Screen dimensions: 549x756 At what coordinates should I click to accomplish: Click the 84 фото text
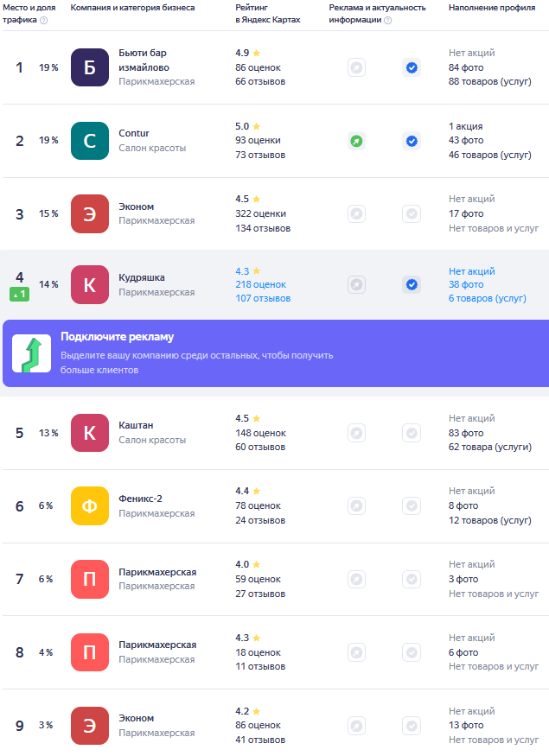pos(466,67)
